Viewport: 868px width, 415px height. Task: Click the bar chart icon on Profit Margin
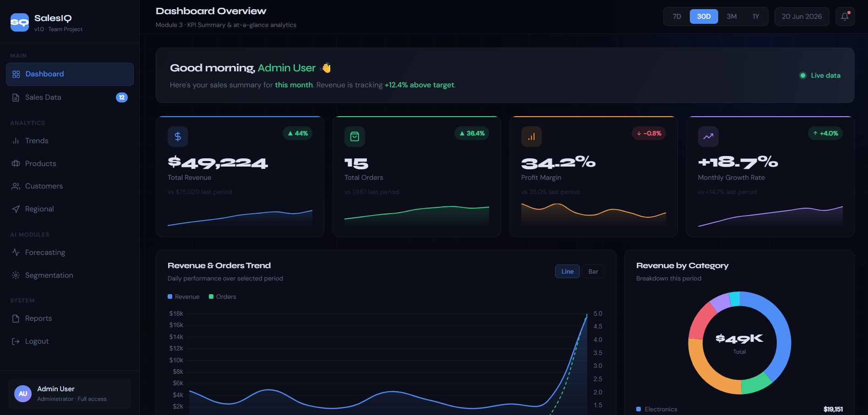pyautogui.click(x=531, y=136)
